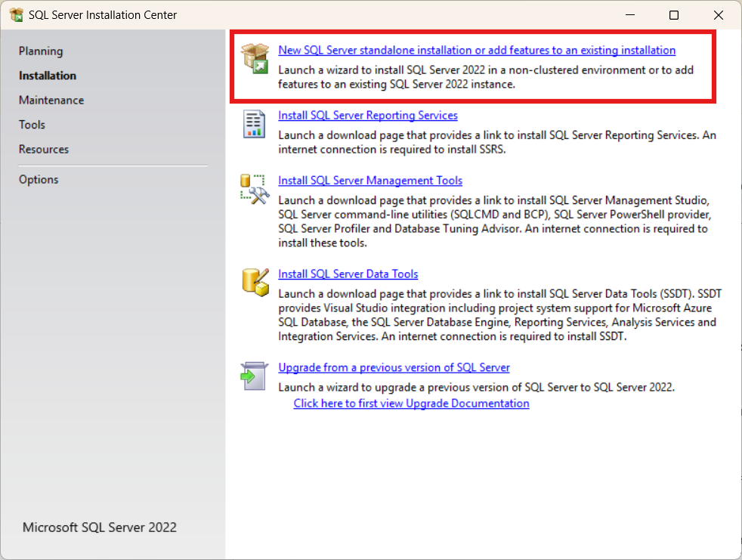Screen dimensions: 742x560
Task: Go to the Tools section
Action: pos(32,125)
